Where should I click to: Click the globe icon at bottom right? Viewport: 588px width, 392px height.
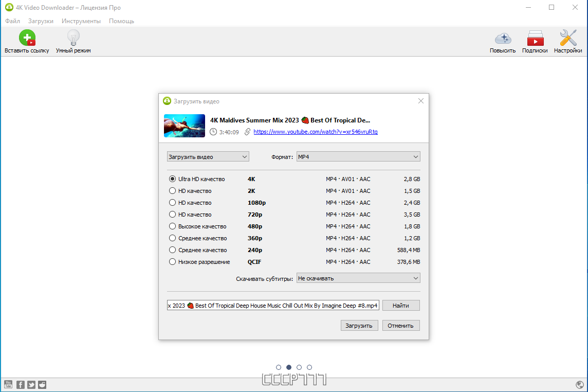tap(580, 384)
